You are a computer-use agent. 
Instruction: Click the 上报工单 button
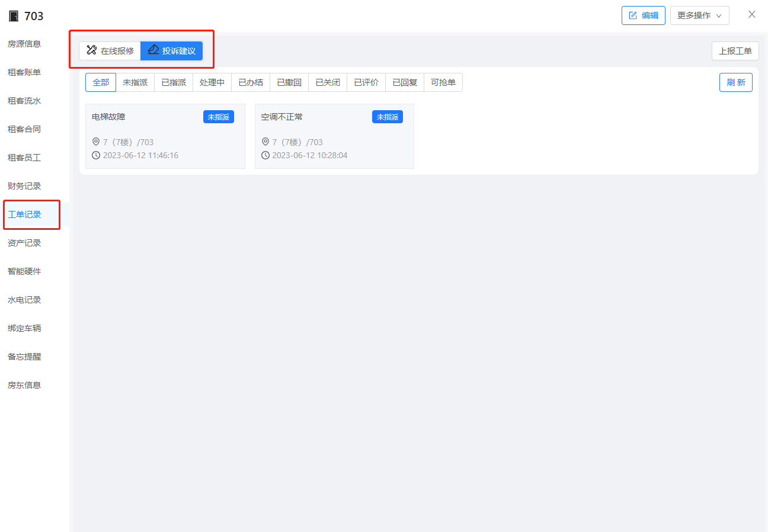(735, 51)
